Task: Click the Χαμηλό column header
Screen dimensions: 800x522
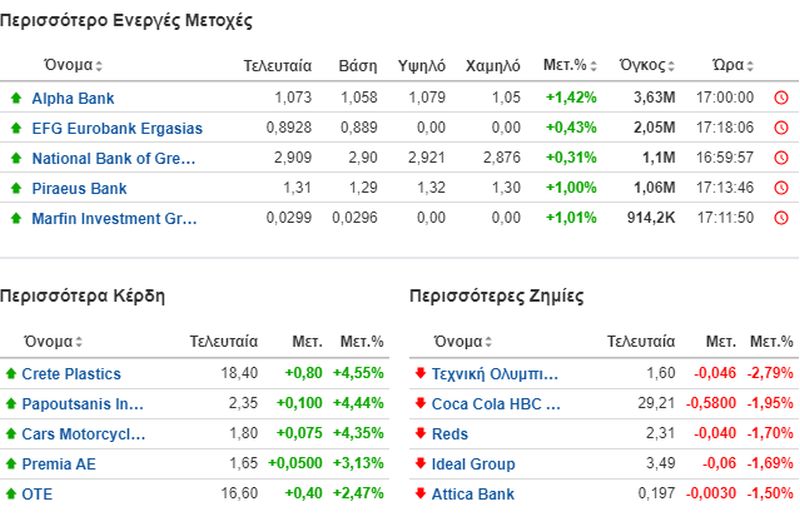Action: tap(493, 66)
